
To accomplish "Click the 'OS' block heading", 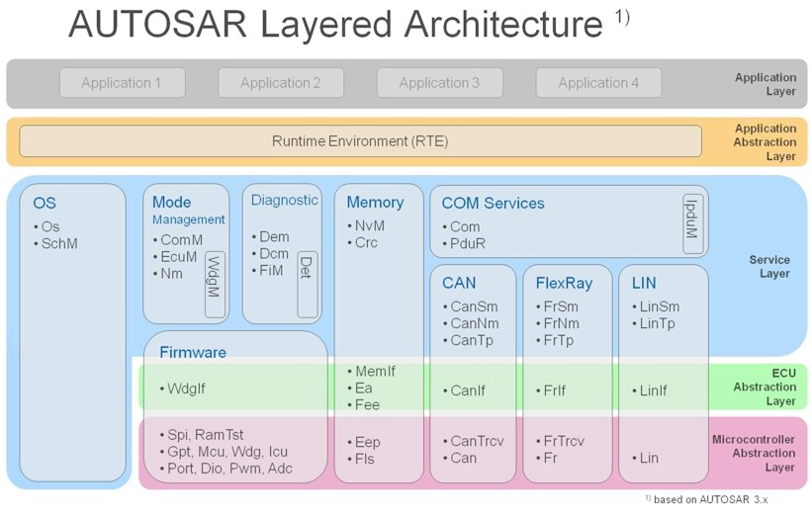I will [x=45, y=203].
